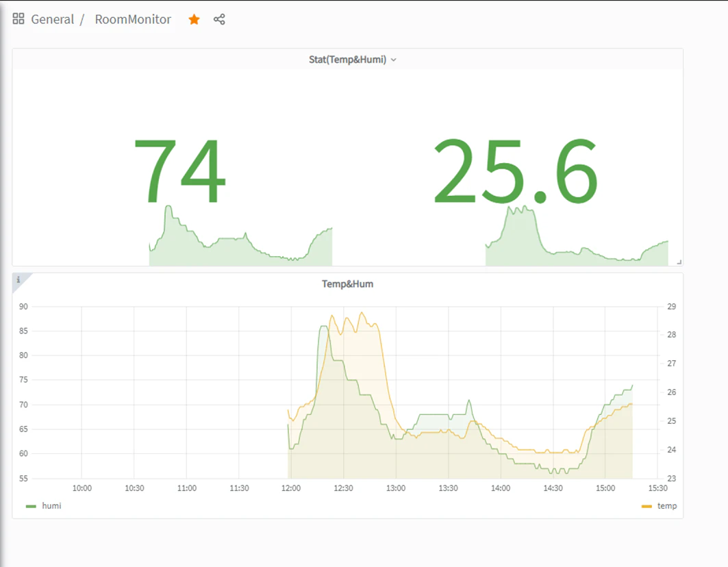
Task: Click the humidity value 74
Action: (180, 171)
